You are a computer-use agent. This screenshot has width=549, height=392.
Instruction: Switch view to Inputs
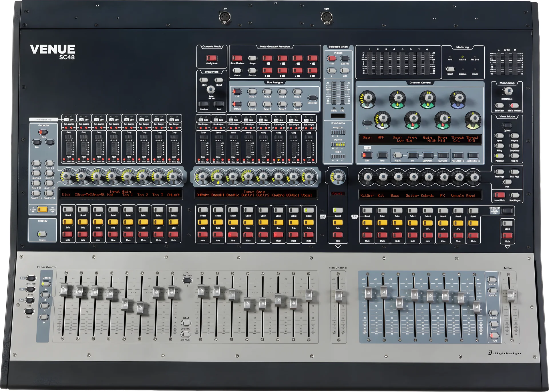pos(500,136)
